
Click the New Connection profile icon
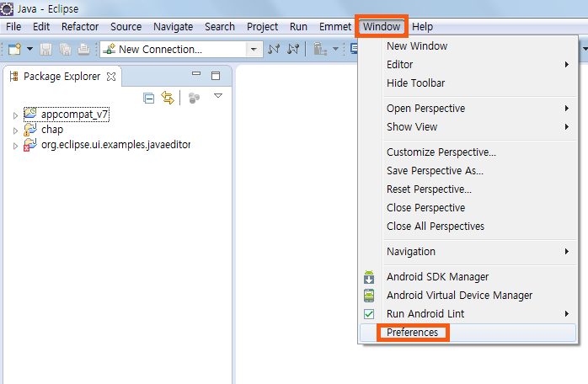(110, 49)
